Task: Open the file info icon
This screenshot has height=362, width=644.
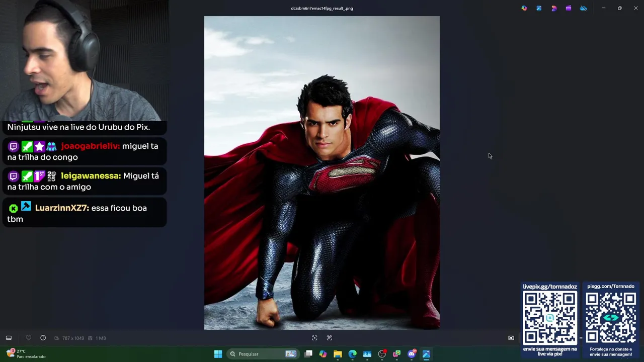Action: 43,338
